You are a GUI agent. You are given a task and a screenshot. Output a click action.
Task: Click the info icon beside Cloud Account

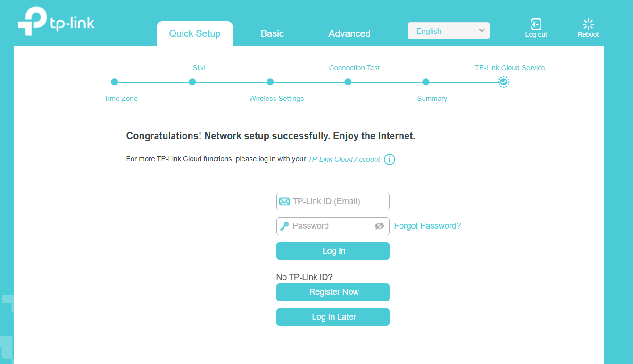point(390,159)
